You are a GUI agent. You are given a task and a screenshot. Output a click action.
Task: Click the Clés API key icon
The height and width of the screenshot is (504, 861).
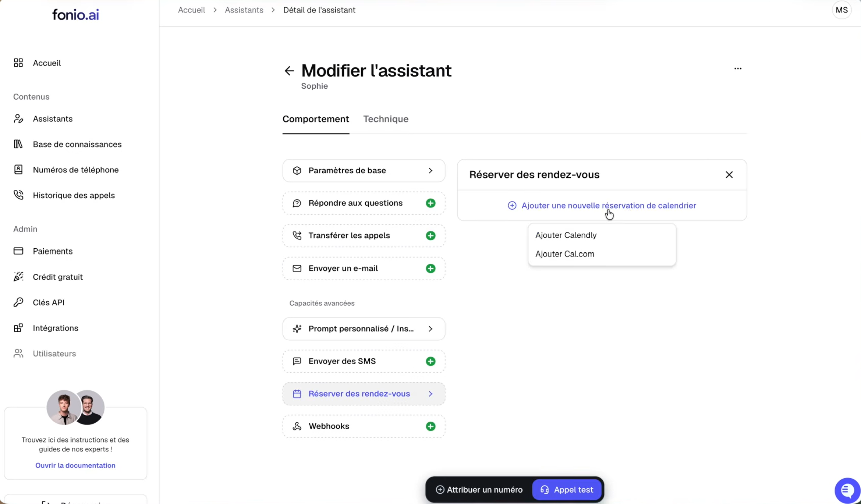pos(18,302)
